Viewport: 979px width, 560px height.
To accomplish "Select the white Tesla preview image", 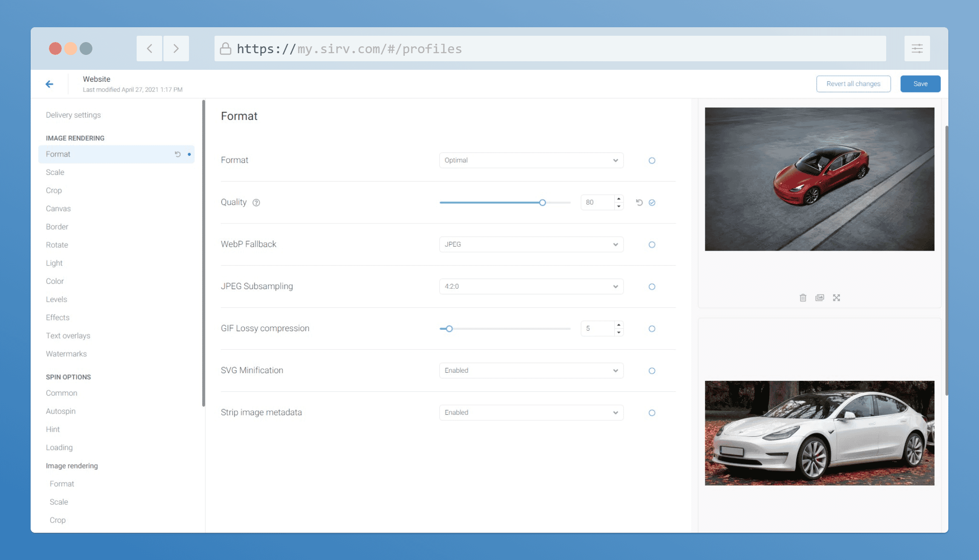I will pos(819,433).
